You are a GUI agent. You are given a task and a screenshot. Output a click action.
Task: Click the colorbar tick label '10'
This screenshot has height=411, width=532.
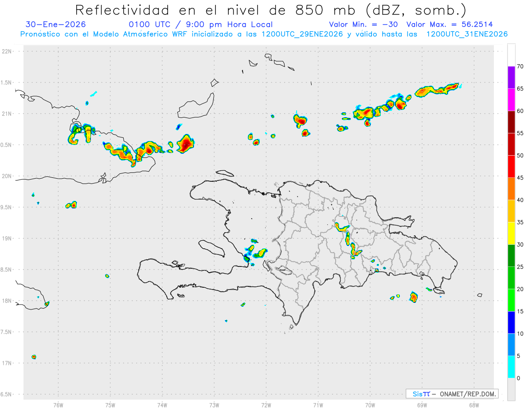520,333
